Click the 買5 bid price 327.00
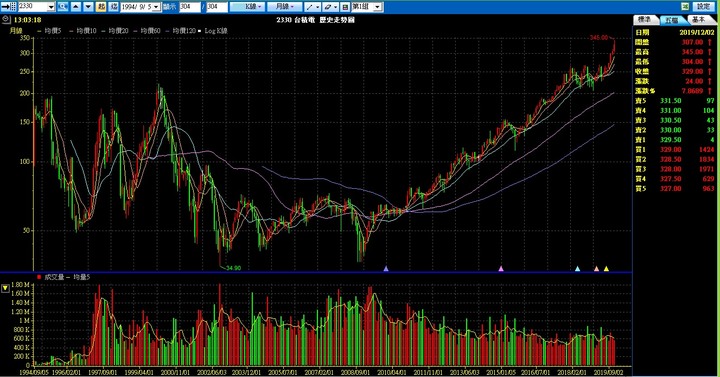Image resolution: width=720 pixels, height=377 pixels. 671,189
